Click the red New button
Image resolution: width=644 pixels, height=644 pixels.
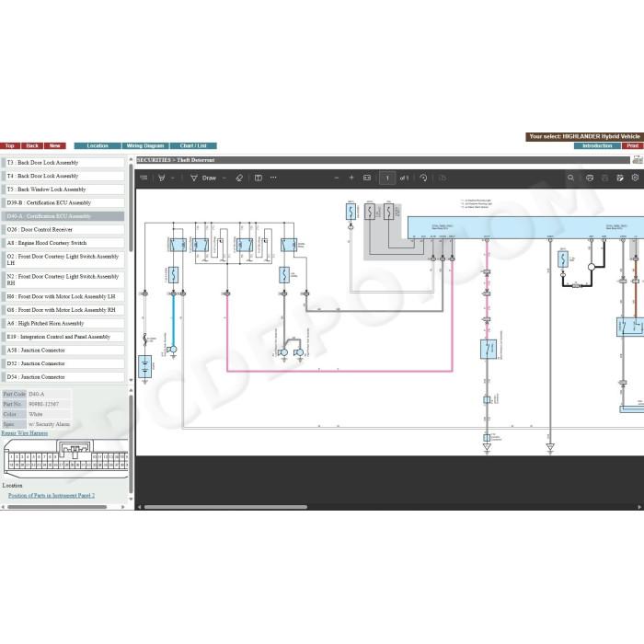tap(55, 145)
